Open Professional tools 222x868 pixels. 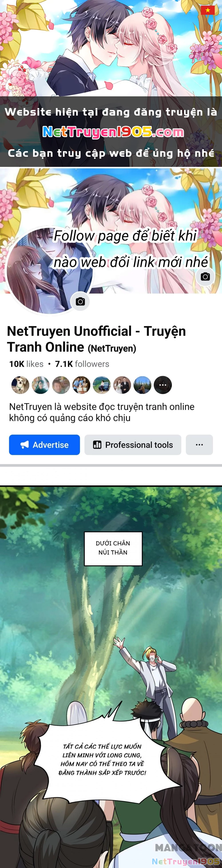[133, 445]
